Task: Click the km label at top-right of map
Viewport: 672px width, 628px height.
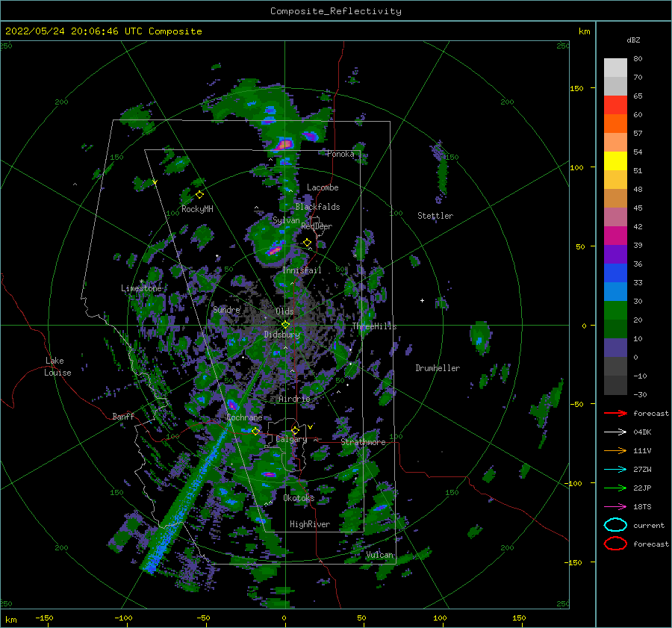Action: (585, 31)
